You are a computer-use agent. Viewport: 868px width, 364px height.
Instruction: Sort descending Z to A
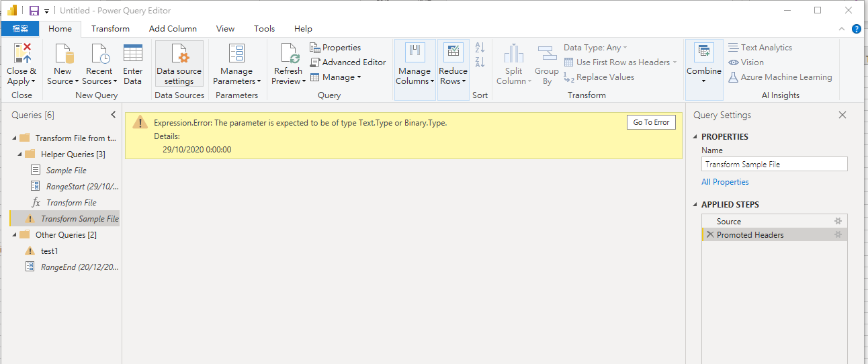pos(480,62)
